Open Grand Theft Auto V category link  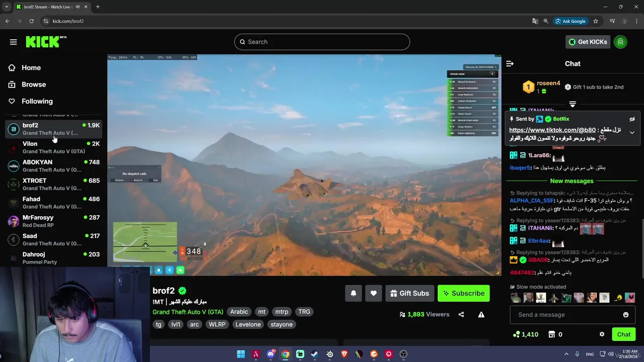tap(188, 312)
